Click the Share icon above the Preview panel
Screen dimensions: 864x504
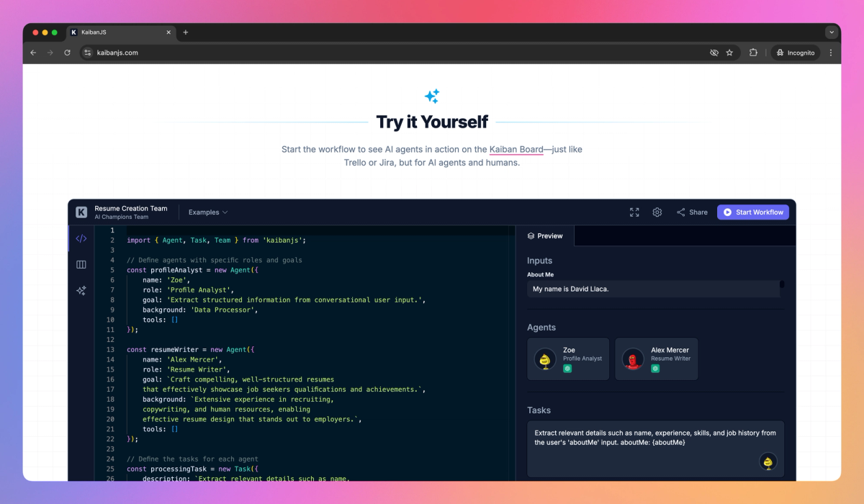(x=680, y=212)
